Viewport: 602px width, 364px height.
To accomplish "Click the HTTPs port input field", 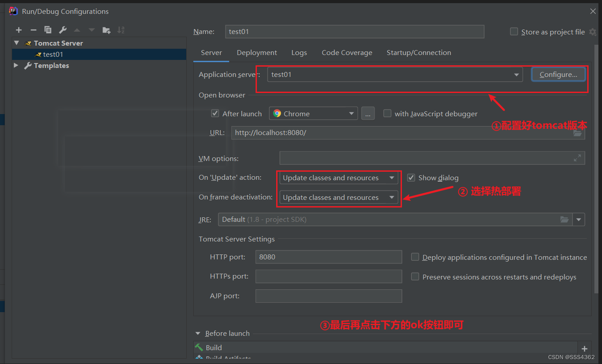I will 329,276.
